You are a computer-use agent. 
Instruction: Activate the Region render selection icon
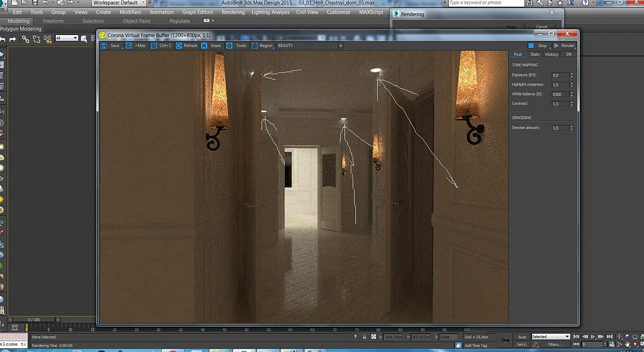(255, 46)
